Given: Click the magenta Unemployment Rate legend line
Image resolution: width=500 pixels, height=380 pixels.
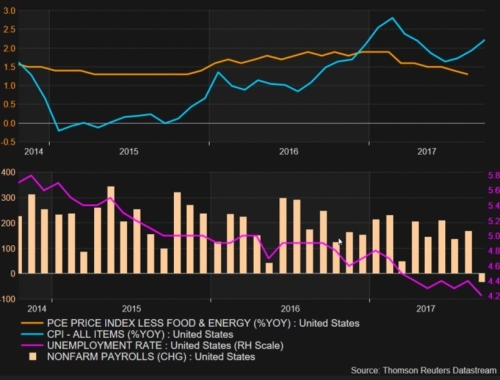Looking at the screenshot, I should pos(32,346).
